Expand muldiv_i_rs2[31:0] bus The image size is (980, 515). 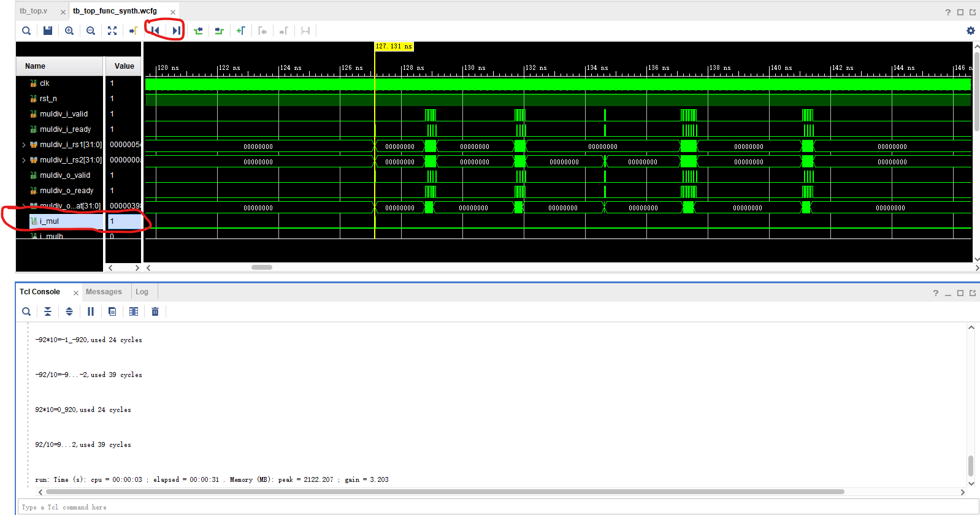tap(24, 160)
